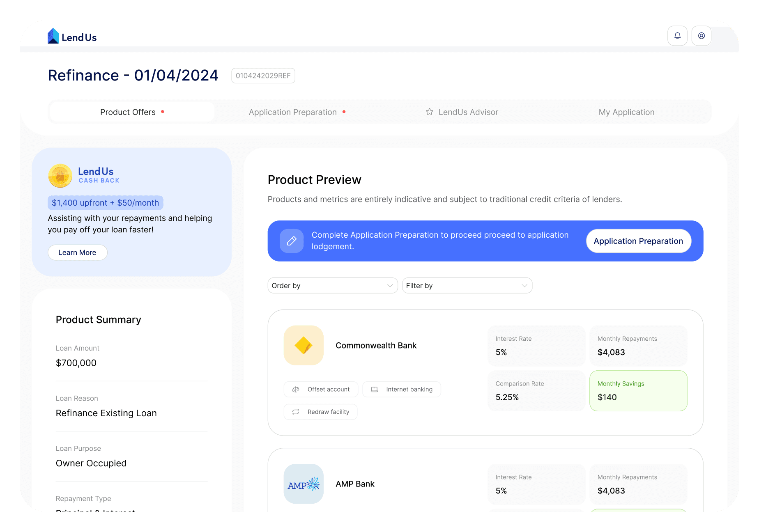
Task: Click the Internet banking laptop icon
Action: click(374, 389)
